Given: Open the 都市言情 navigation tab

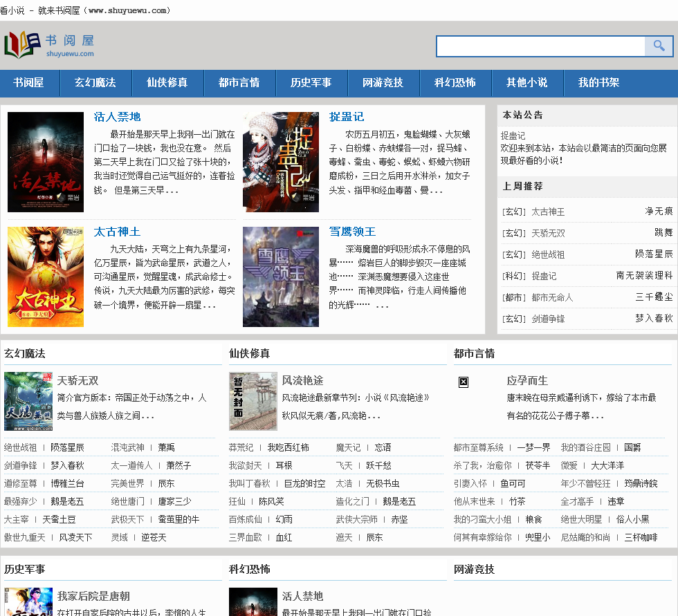Looking at the screenshot, I should [239, 82].
